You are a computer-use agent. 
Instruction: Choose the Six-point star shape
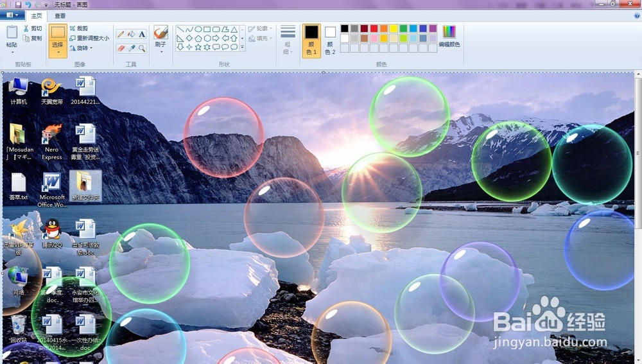coord(207,47)
